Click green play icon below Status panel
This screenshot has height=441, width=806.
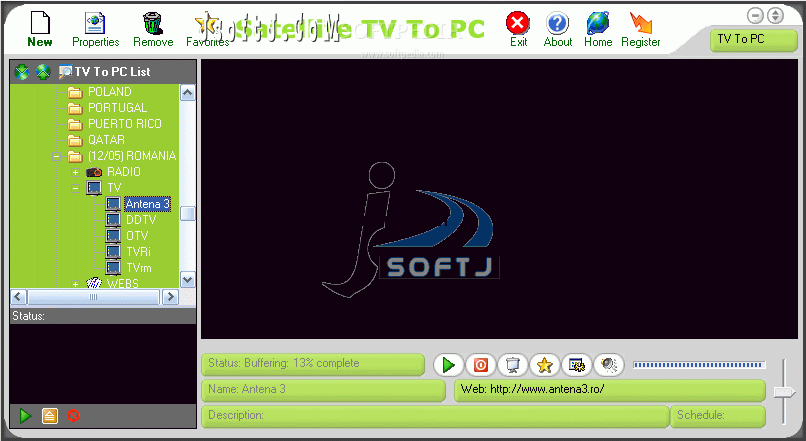(x=25, y=415)
